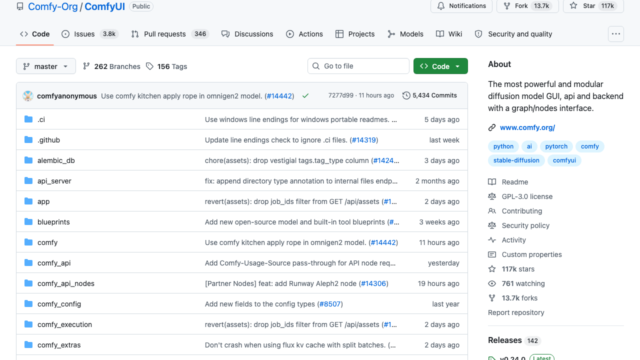Open the Projects tab
The image size is (640, 360).
[355, 34]
